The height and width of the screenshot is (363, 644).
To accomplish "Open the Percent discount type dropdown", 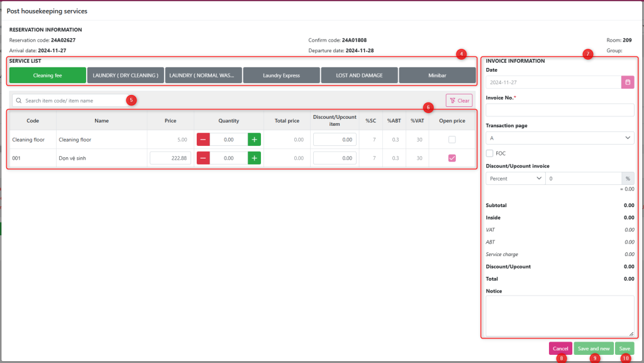I will pyautogui.click(x=515, y=179).
